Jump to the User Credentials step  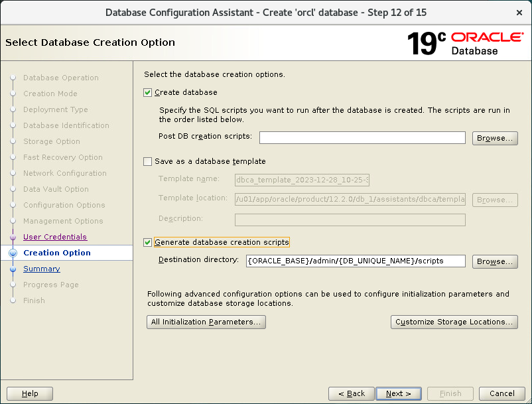55,237
